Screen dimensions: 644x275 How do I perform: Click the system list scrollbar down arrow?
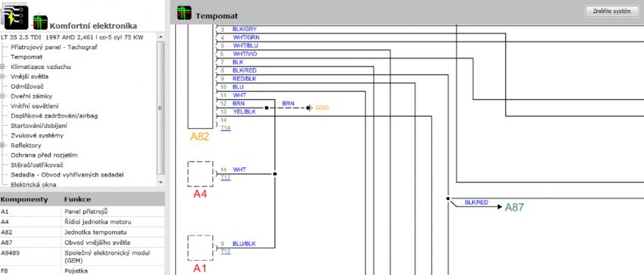coord(161,182)
